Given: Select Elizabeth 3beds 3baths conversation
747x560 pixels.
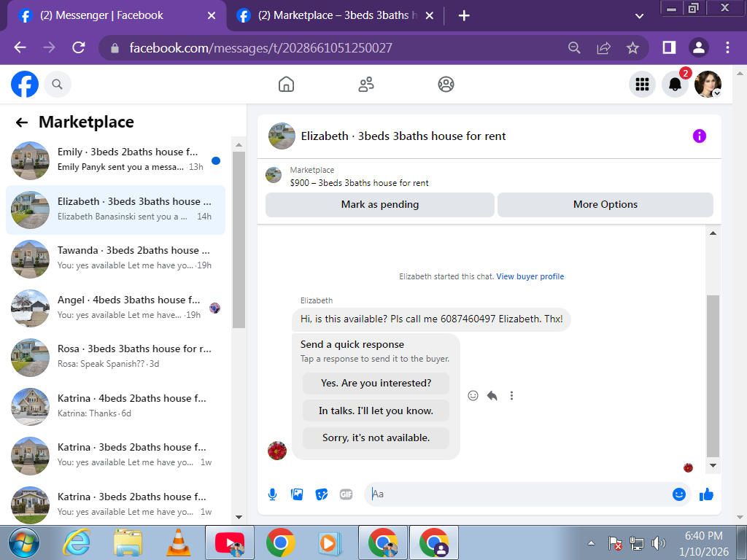Looking at the screenshot, I should coord(115,210).
